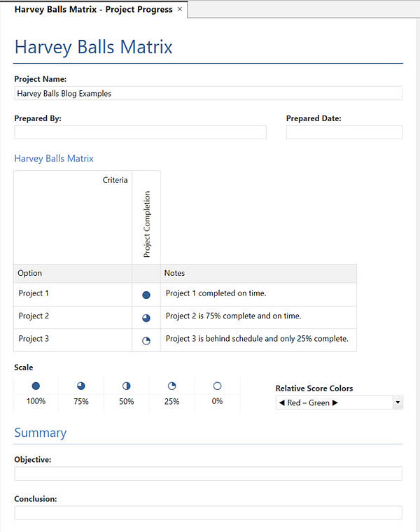Click Project 2 three-quarter Harvey ball
Image resolution: width=420 pixels, height=532 pixels.
point(146,318)
